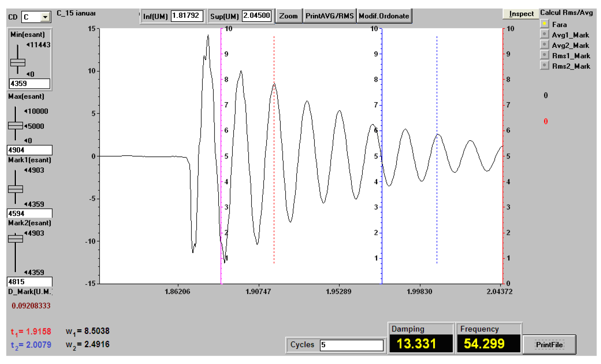
Task: Click the Mark1 value field showing 4594
Action: pos(30,214)
